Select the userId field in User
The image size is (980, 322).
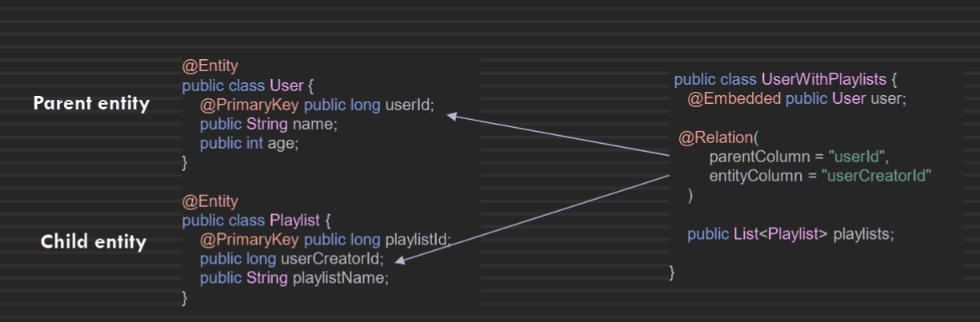[410, 105]
